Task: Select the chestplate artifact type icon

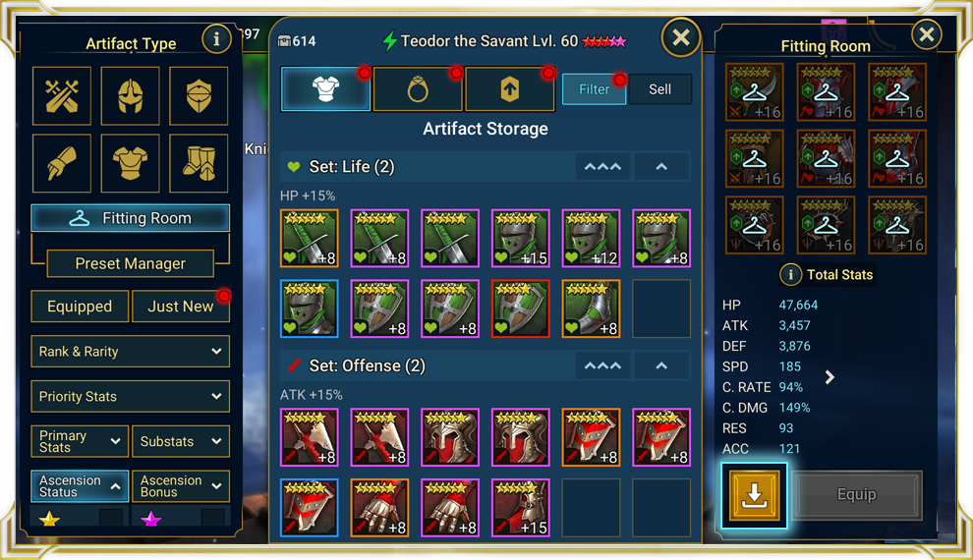Action: [131, 163]
